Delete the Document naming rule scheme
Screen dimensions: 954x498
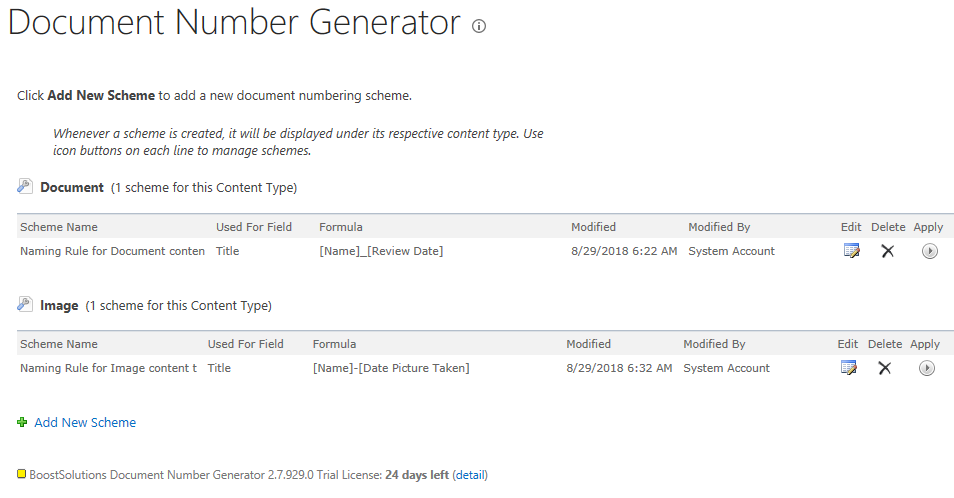887,251
